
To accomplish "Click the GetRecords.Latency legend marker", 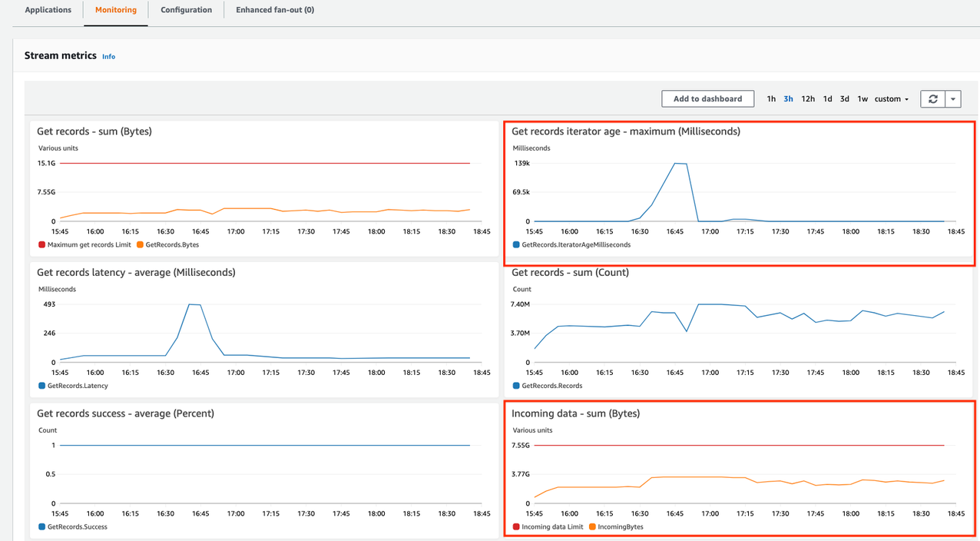I will [x=42, y=386].
